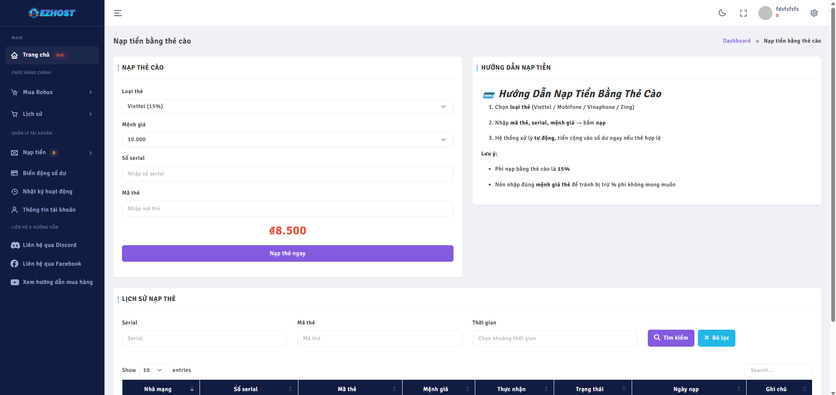Expand the Nạp tiền submenu

(52, 153)
